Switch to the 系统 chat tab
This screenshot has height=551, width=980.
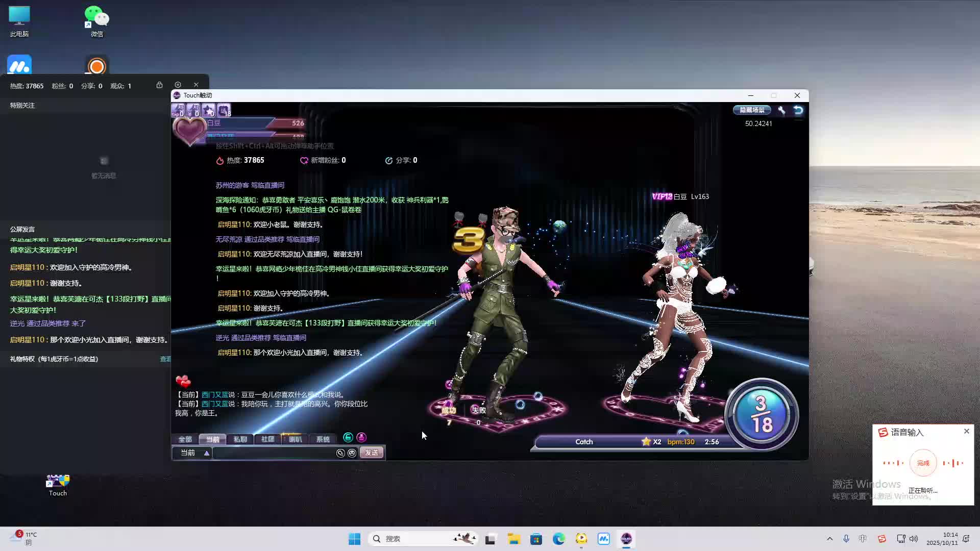pyautogui.click(x=323, y=439)
